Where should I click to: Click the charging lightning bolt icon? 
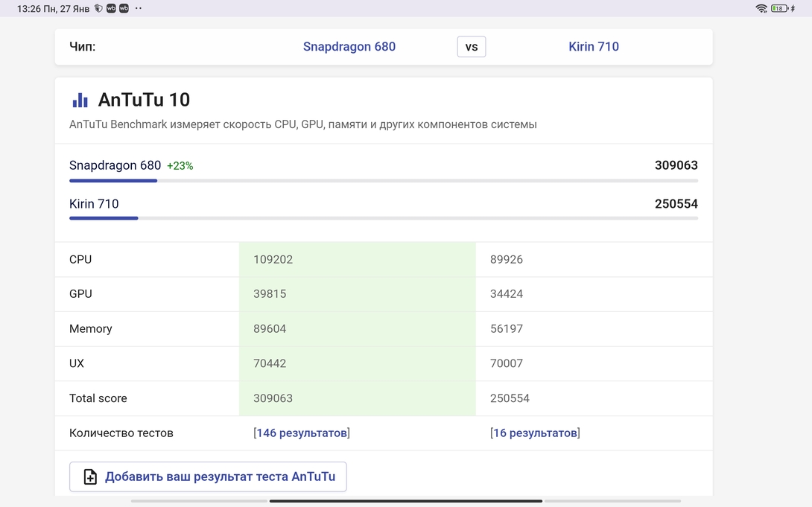pyautogui.click(x=793, y=8)
